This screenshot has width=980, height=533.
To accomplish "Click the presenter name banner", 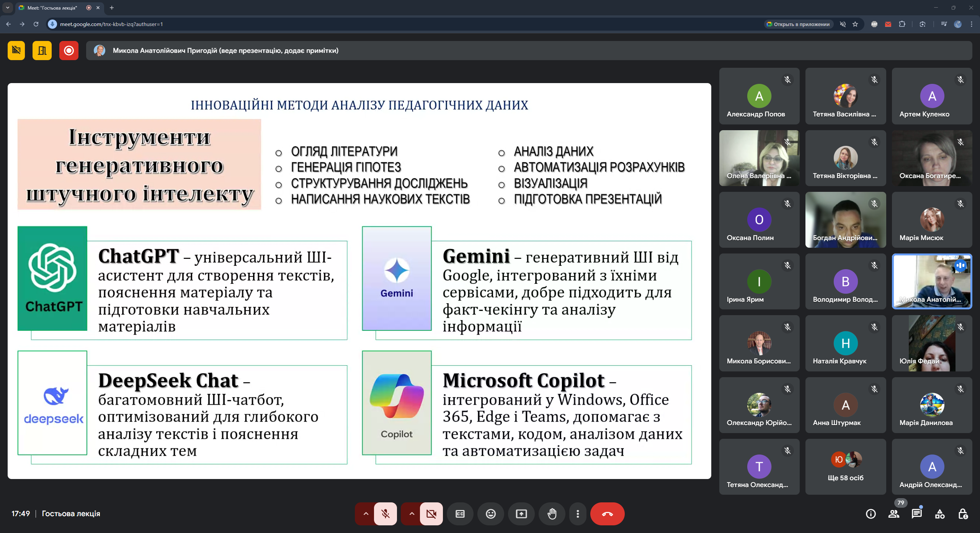I will (529, 51).
